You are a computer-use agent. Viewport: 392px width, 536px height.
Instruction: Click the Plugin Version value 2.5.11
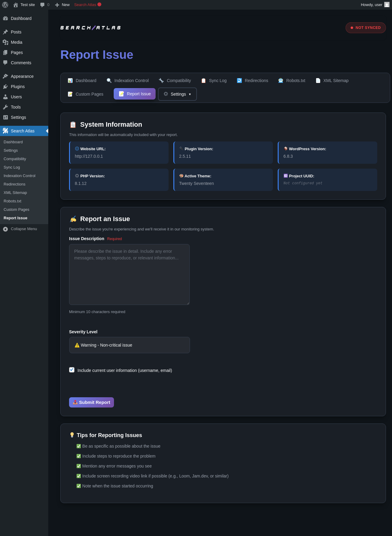[185, 156]
